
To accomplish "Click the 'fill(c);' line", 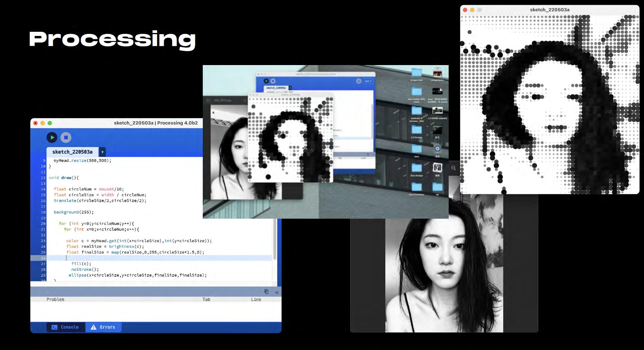I will point(81,264).
